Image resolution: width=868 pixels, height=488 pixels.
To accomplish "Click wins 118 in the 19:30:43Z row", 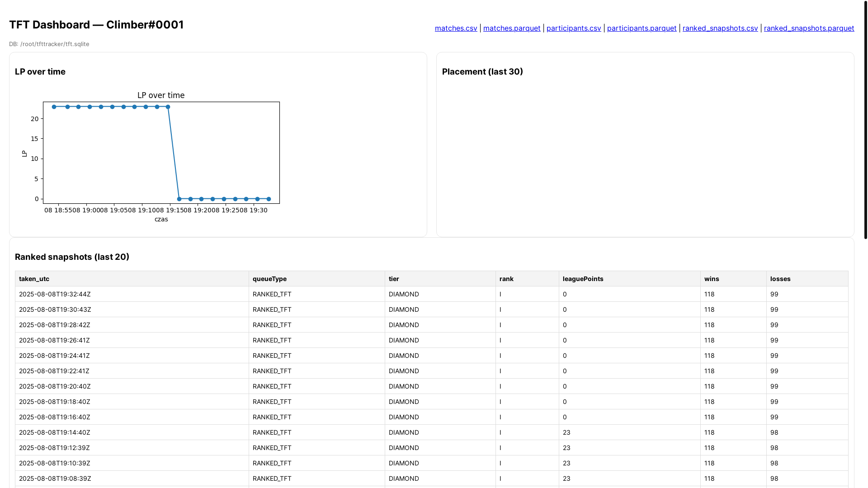I will point(733,310).
